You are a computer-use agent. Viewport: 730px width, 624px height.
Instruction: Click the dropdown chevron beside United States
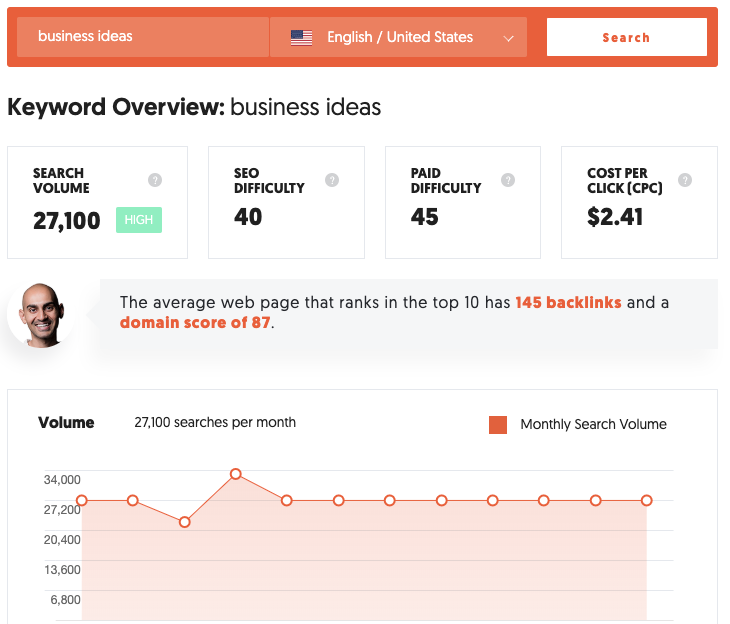pyautogui.click(x=508, y=39)
